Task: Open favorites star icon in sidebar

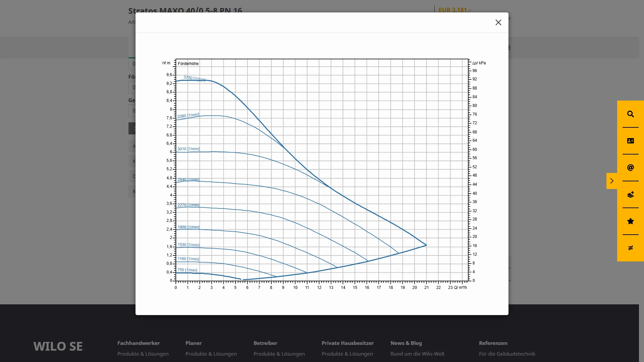Action: (630, 221)
